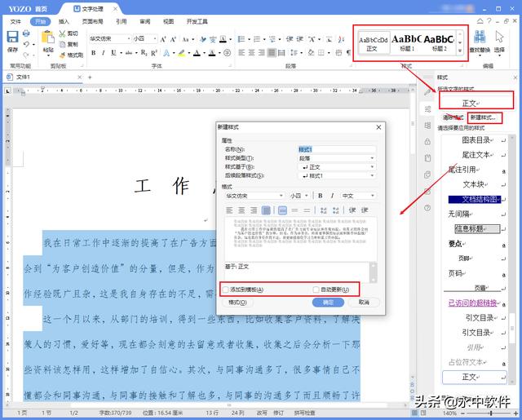Switch to the 页面布局 ribbon tab
The width and height of the screenshot is (522, 420).
[x=93, y=22]
